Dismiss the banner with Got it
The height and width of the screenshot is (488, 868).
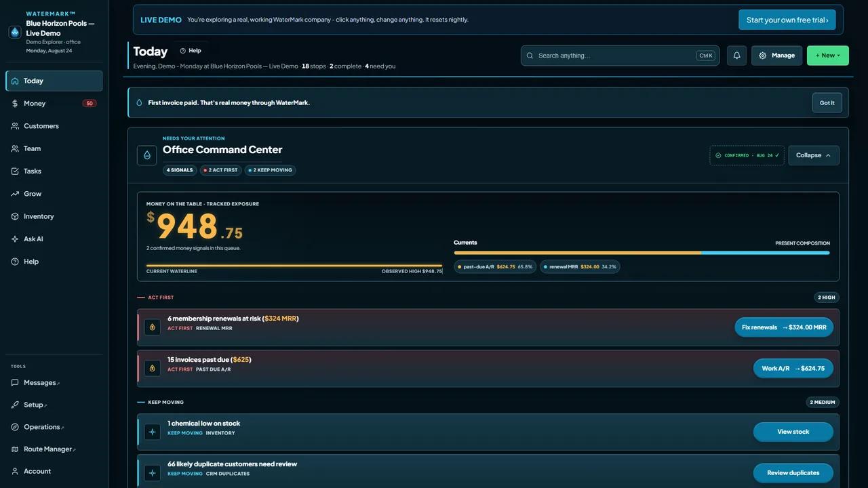tap(827, 103)
